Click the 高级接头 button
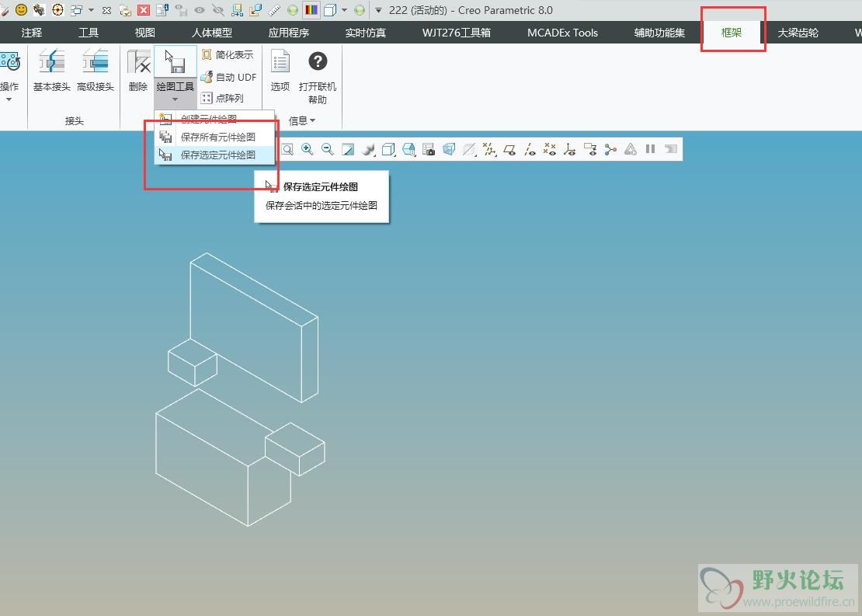Screen dimensions: 862x616 click(95, 71)
